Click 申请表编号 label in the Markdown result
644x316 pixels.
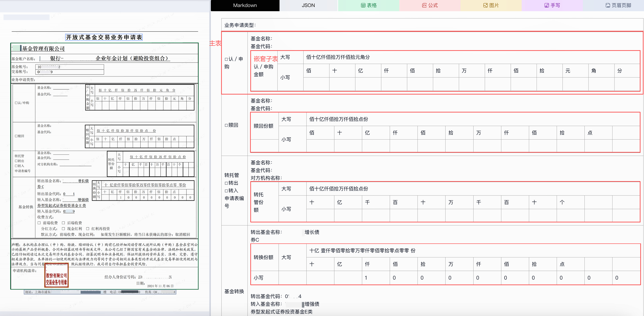coord(234,202)
